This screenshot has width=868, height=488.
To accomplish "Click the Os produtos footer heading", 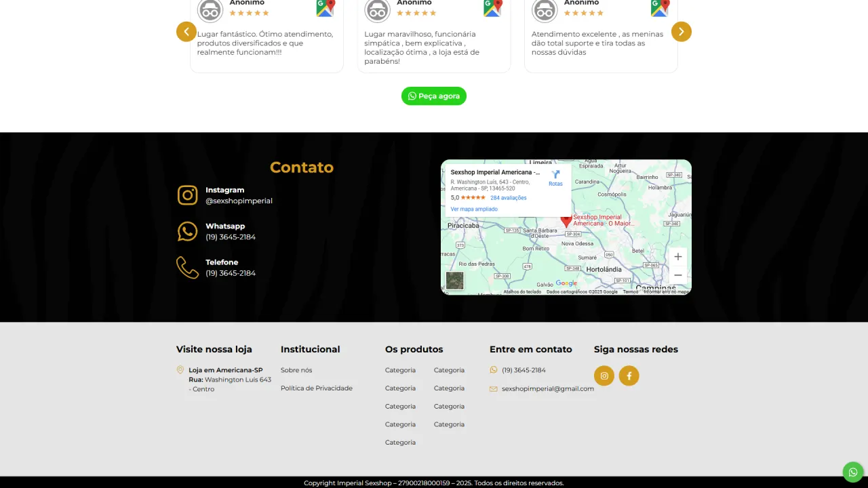I will (x=414, y=350).
